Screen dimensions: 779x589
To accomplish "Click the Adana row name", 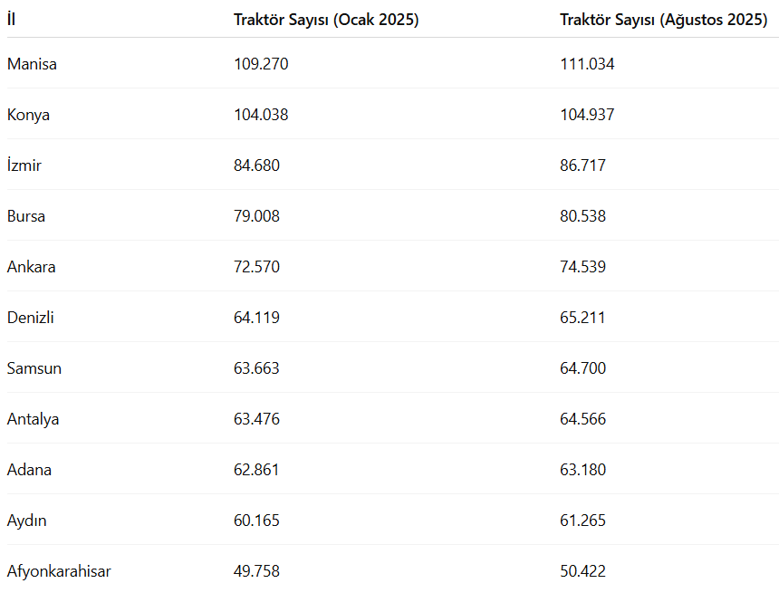I will tap(29, 470).
